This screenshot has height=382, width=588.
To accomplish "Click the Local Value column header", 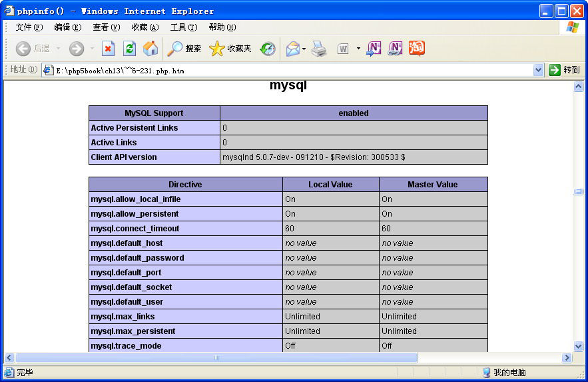I will pos(331,184).
